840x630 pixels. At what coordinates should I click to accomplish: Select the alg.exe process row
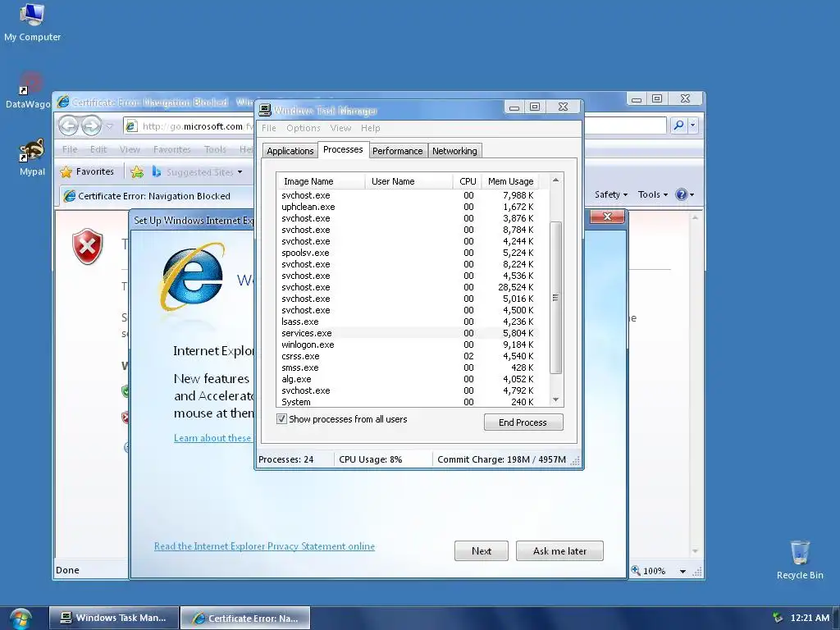(x=407, y=379)
